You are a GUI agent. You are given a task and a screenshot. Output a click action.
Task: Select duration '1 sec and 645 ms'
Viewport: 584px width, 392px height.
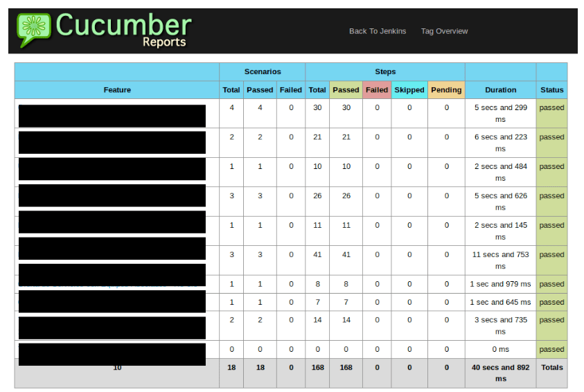tap(501, 302)
